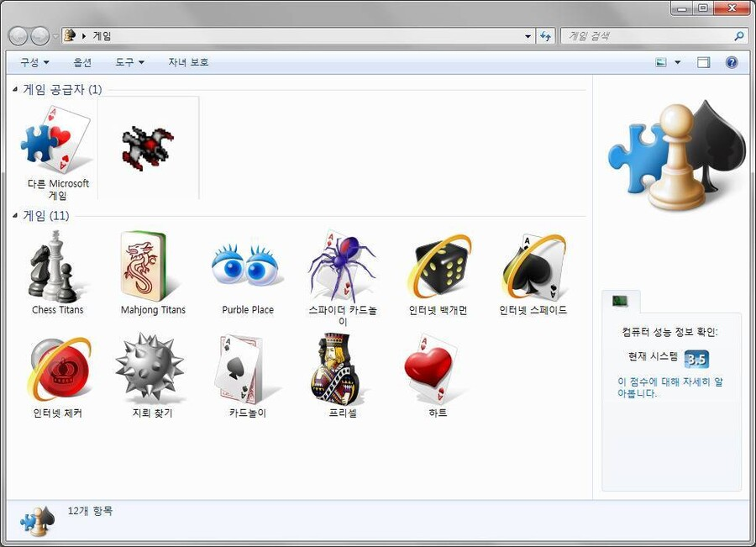
Task: Open 프리셀 (FreeCell)
Action: pos(341,372)
